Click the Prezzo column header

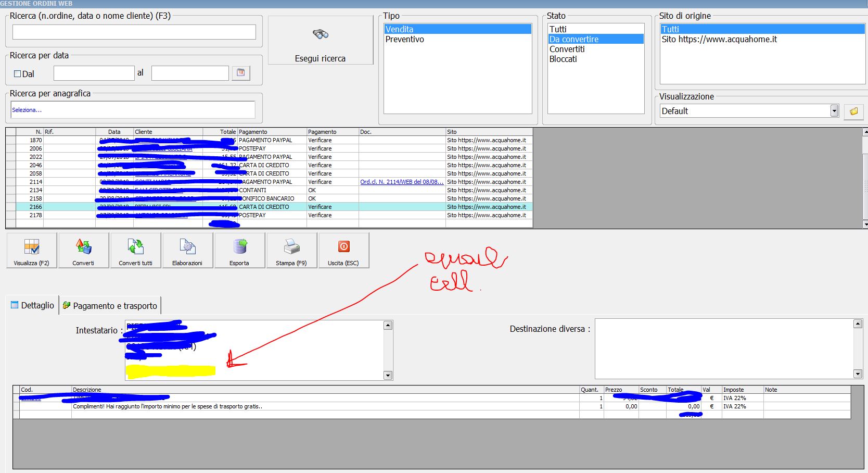tap(621, 390)
